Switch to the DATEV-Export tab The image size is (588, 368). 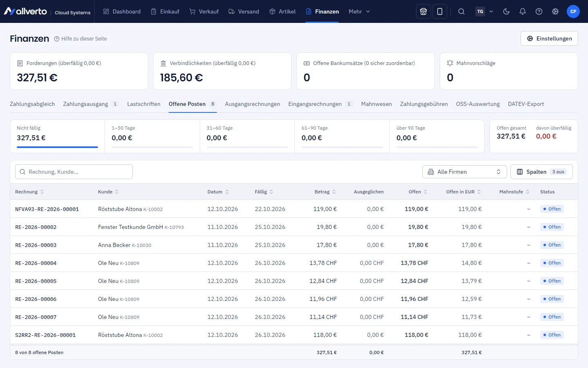pos(526,104)
